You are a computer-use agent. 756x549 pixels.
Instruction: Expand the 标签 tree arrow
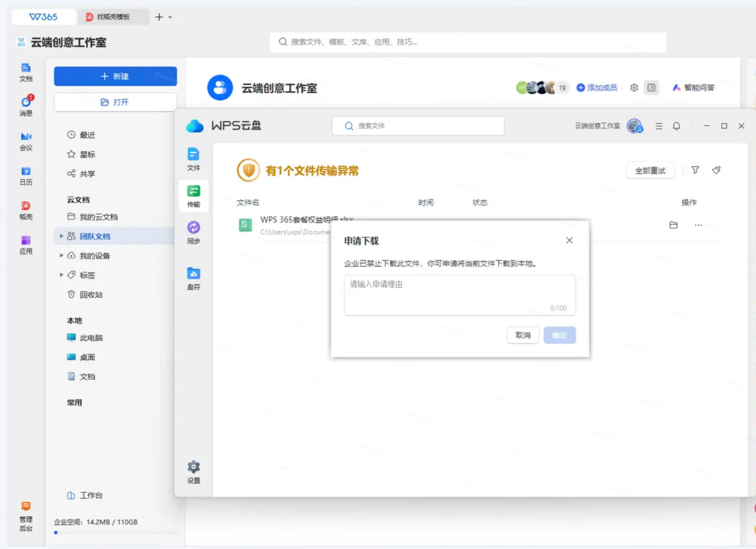(61, 275)
